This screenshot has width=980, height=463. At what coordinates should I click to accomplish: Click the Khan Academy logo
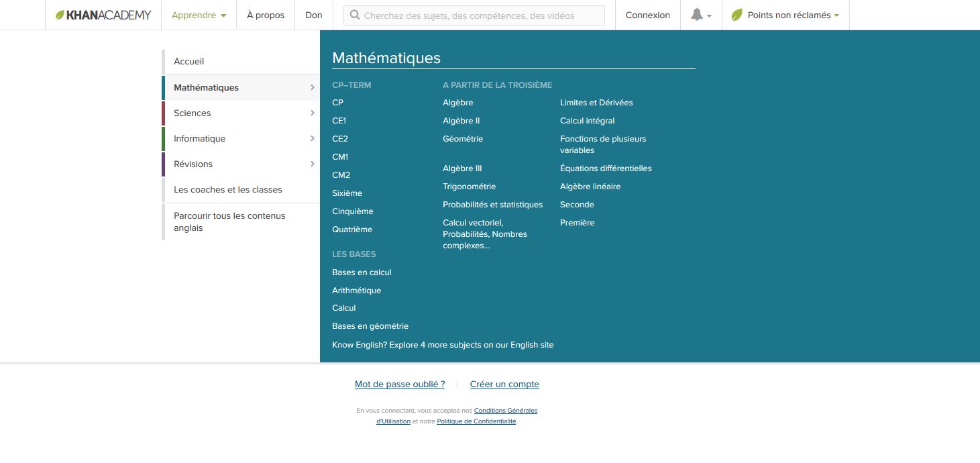[x=103, y=15]
